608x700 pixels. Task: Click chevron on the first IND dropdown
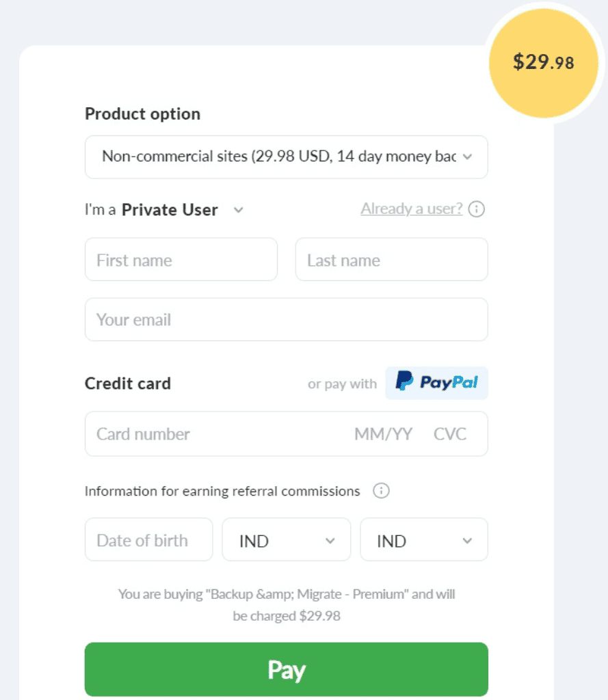click(330, 541)
